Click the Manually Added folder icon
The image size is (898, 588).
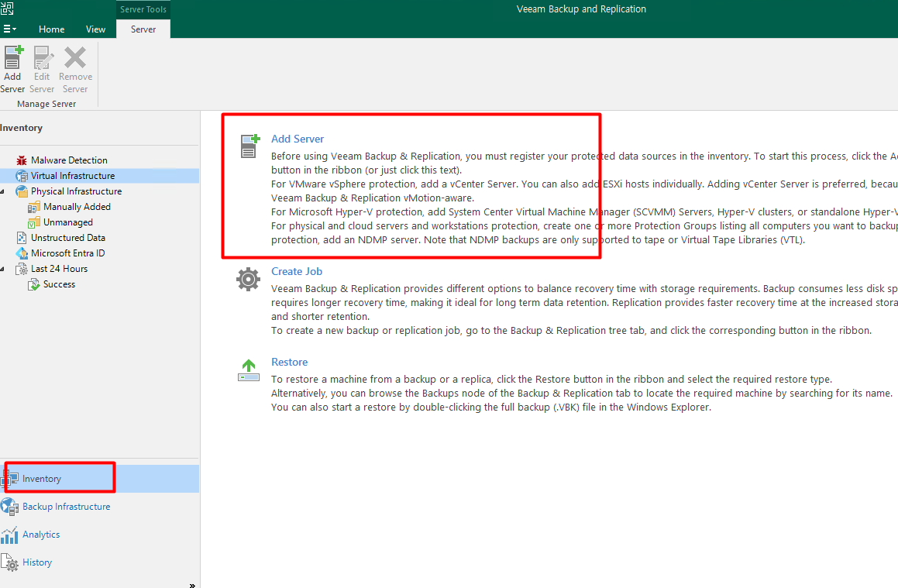pos(34,207)
